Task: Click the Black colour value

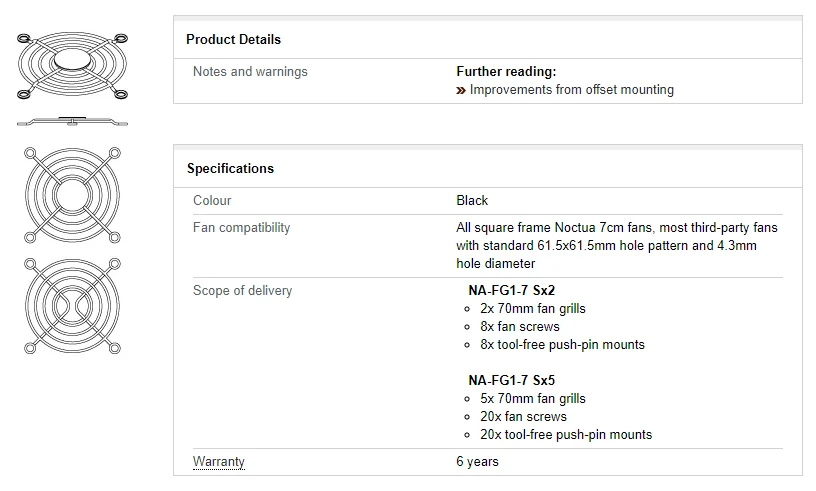Action: (472, 201)
